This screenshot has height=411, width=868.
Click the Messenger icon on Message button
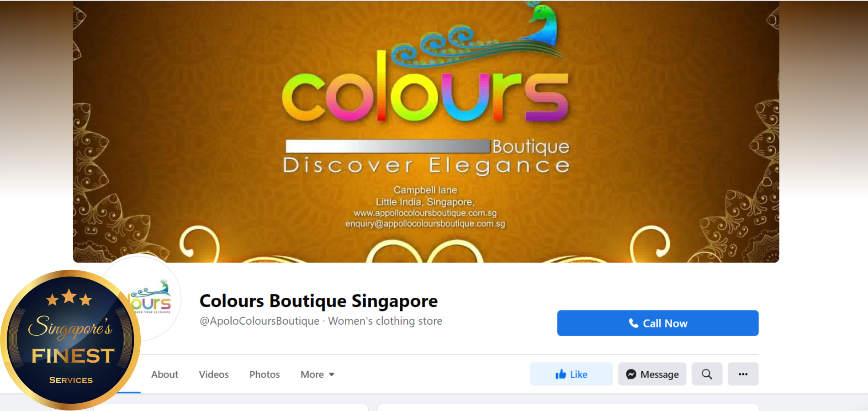[631, 374]
